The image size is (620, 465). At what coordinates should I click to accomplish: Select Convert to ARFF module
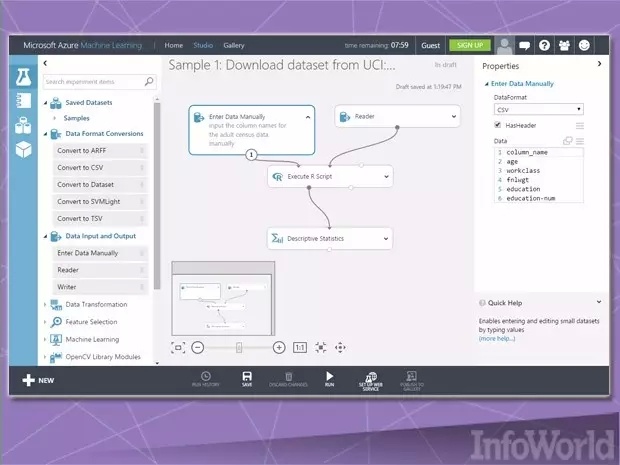100,151
